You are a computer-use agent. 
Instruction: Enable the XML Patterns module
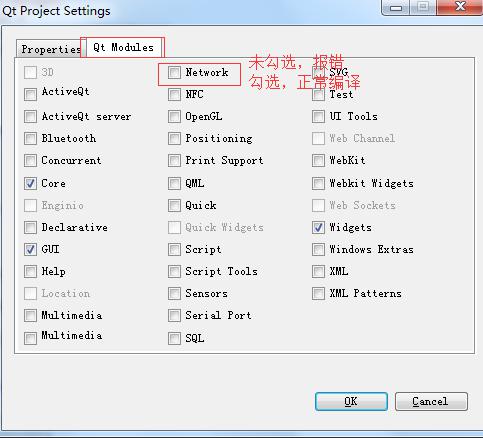318,294
